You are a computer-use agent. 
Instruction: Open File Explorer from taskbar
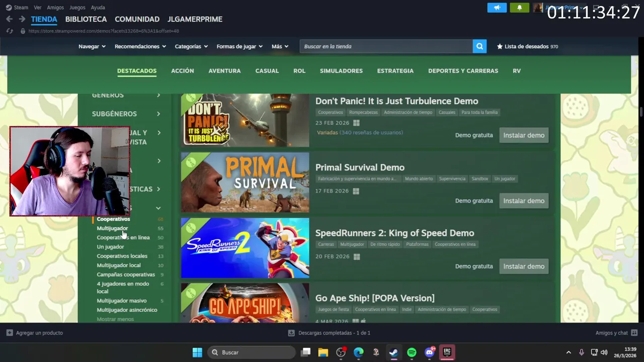pyautogui.click(x=323, y=352)
